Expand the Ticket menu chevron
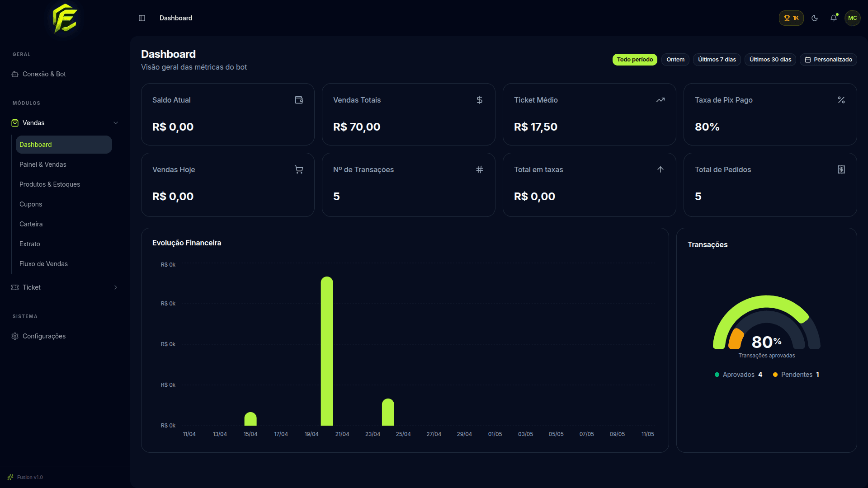 pyautogui.click(x=116, y=287)
